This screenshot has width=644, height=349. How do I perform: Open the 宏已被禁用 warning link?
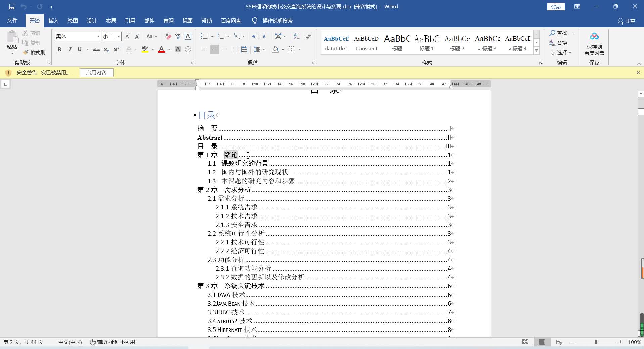[55, 73]
